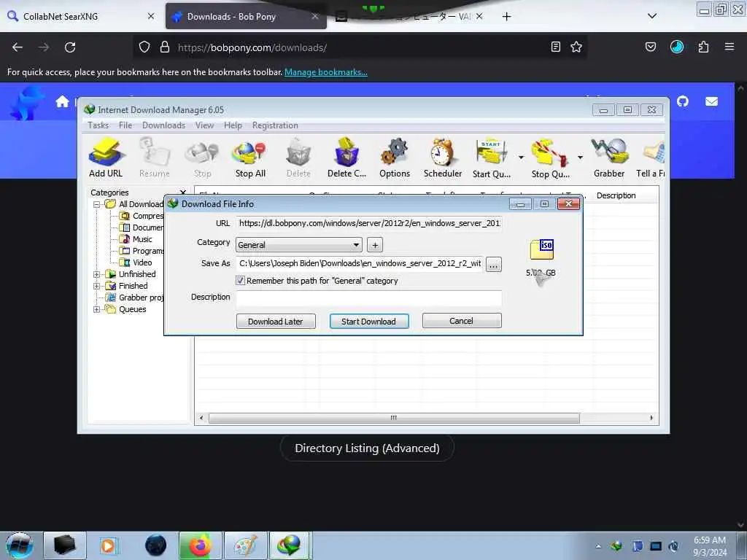Click the browser address bar
This screenshot has height=560, width=747.
(x=360, y=47)
